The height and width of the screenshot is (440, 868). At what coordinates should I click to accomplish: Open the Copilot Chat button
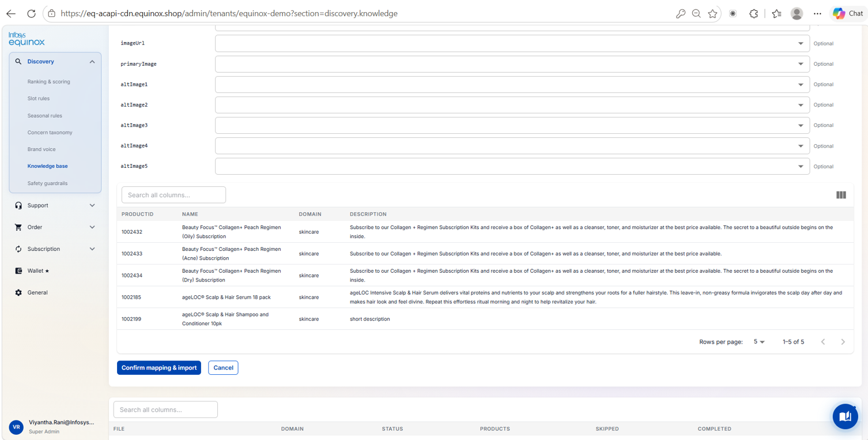(x=849, y=13)
